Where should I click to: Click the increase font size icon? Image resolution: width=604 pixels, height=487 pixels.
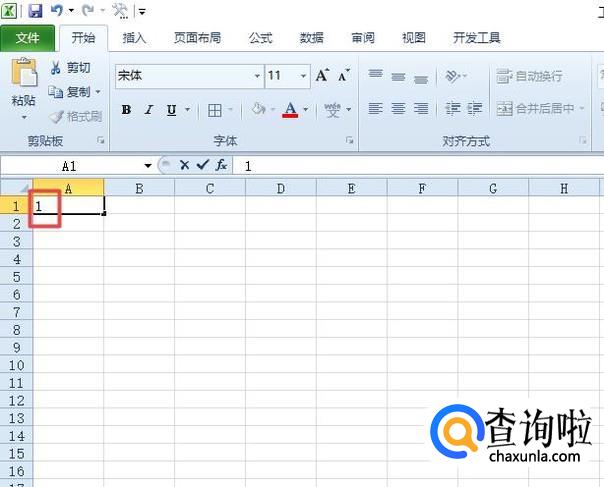point(322,75)
